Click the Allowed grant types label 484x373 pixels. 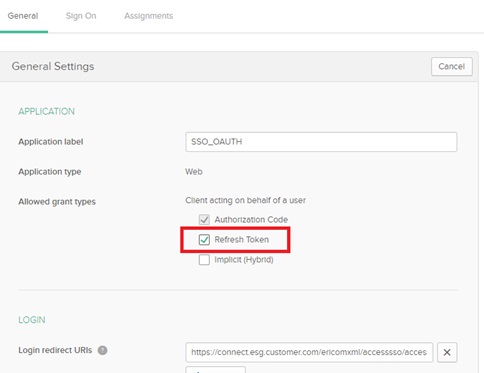57,202
